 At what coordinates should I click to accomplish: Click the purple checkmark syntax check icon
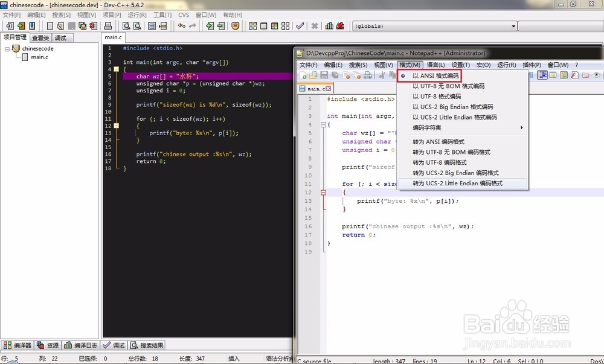point(300,26)
